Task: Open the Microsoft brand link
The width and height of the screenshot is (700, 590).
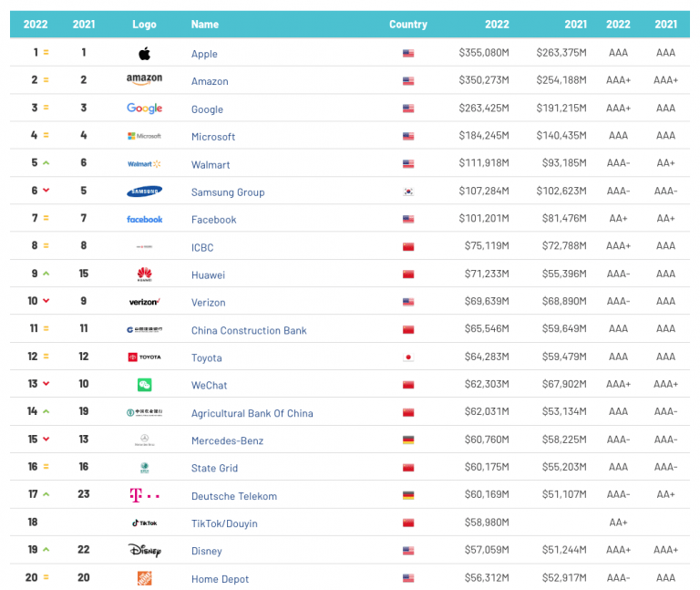Action: 213,137
